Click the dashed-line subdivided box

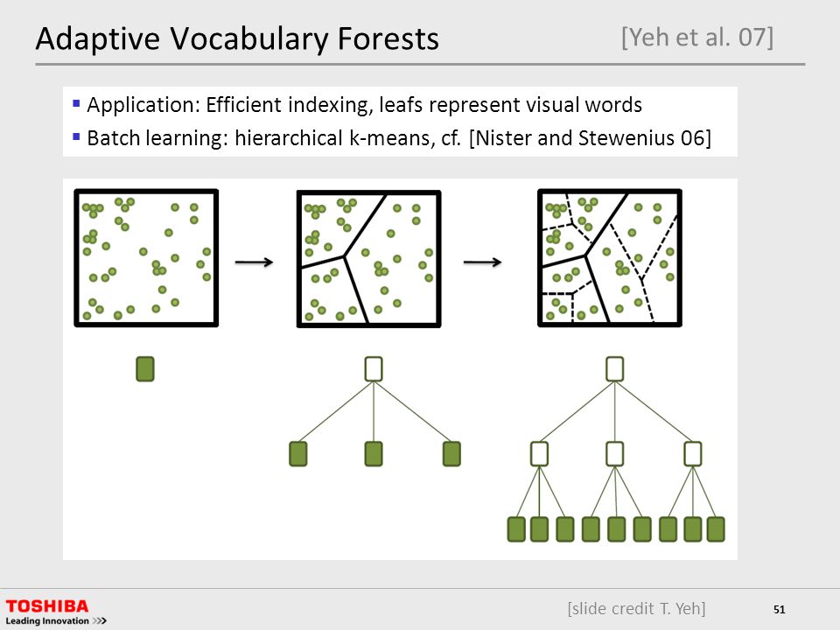(610, 257)
